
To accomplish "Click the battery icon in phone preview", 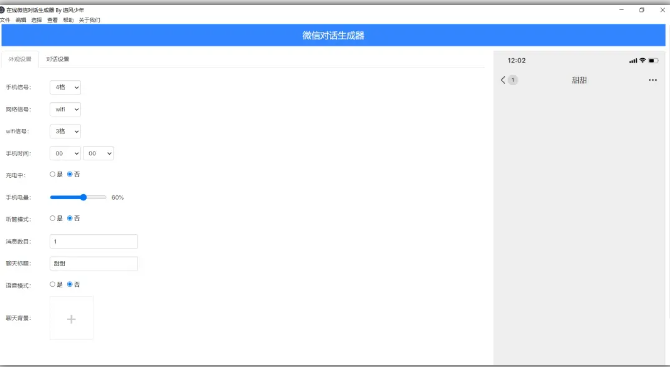I will coord(653,61).
